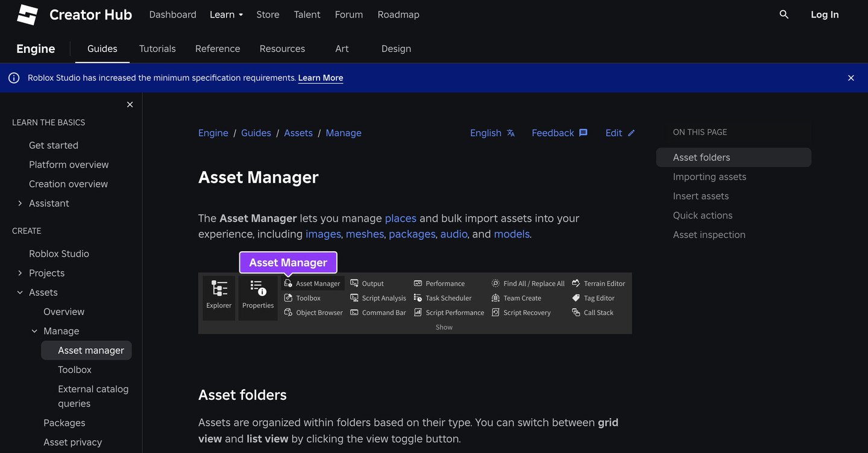Image resolution: width=868 pixels, height=453 pixels.
Task: Click the Creator Hub title
Action: 90,14
